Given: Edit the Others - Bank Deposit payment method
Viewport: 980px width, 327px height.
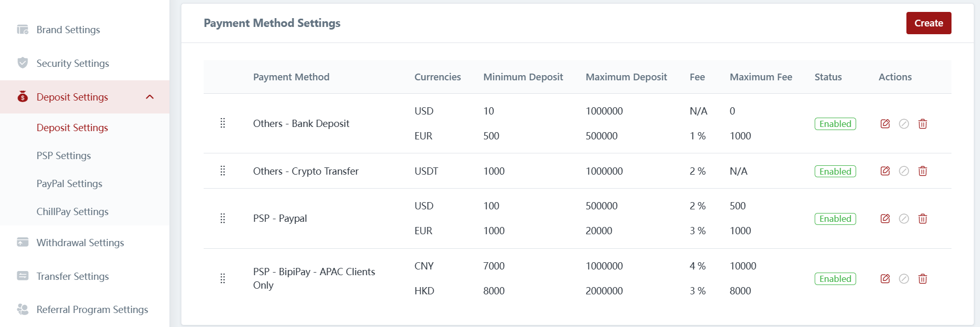Looking at the screenshot, I should pyautogui.click(x=885, y=124).
